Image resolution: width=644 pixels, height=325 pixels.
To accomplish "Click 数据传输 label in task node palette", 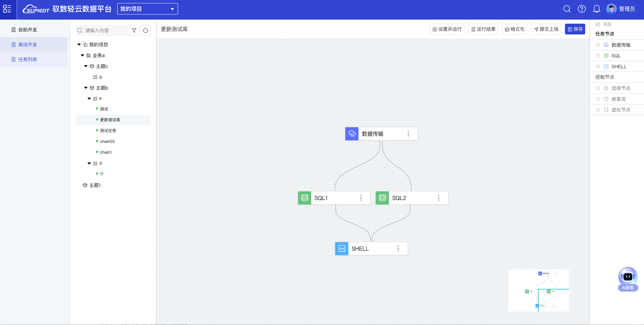I will [x=621, y=45].
